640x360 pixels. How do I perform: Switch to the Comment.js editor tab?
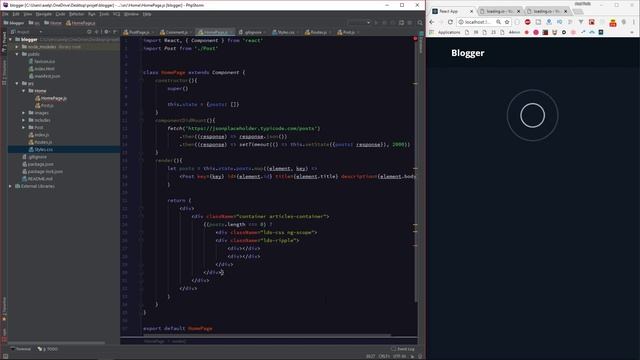click(x=176, y=32)
